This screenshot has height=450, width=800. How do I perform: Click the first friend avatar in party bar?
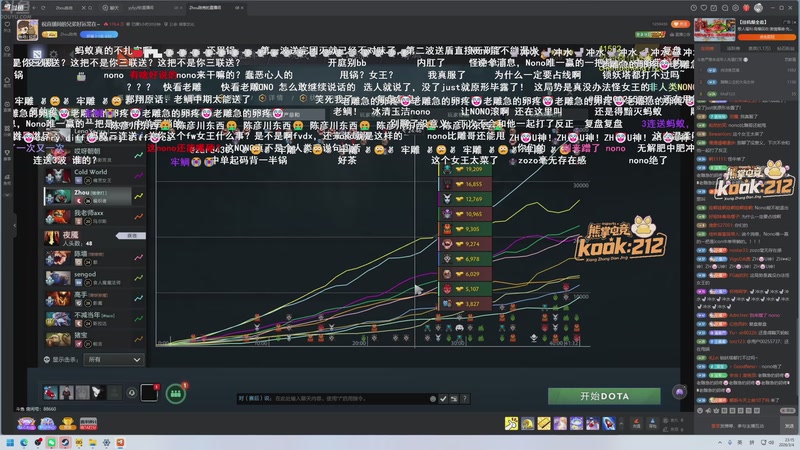tap(50, 392)
